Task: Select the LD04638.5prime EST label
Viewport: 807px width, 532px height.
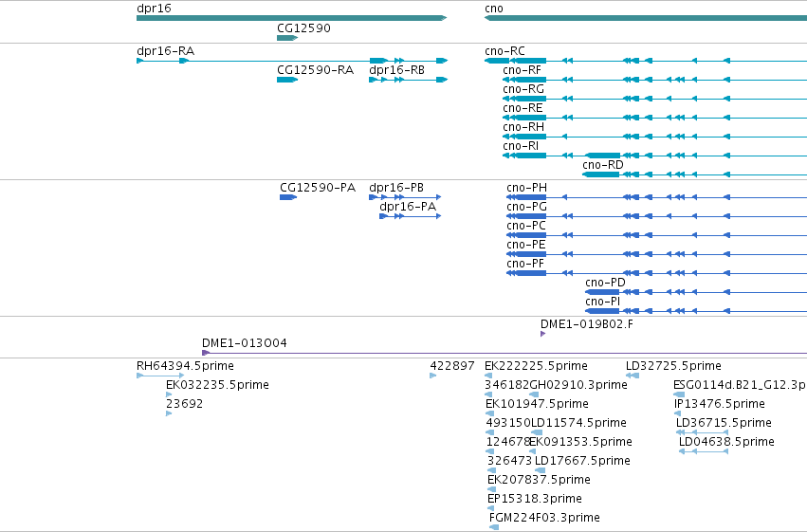Action: tap(726, 442)
